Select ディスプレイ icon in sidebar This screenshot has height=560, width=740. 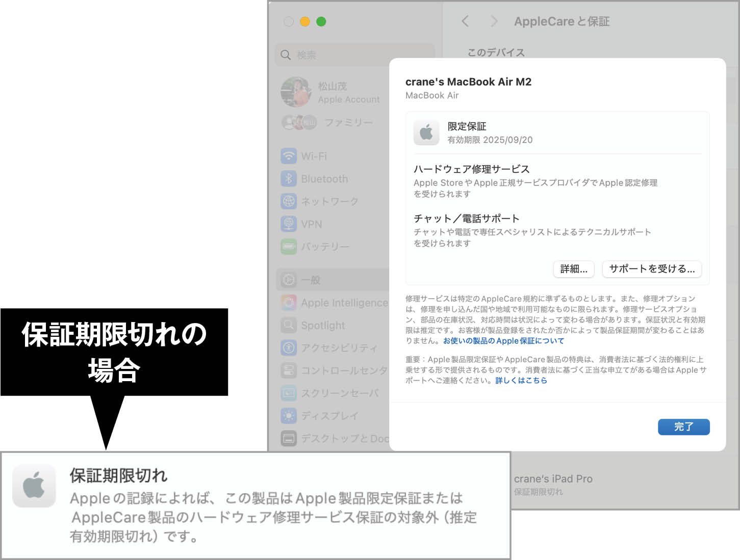pyautogui.click(x=289, y=416)
